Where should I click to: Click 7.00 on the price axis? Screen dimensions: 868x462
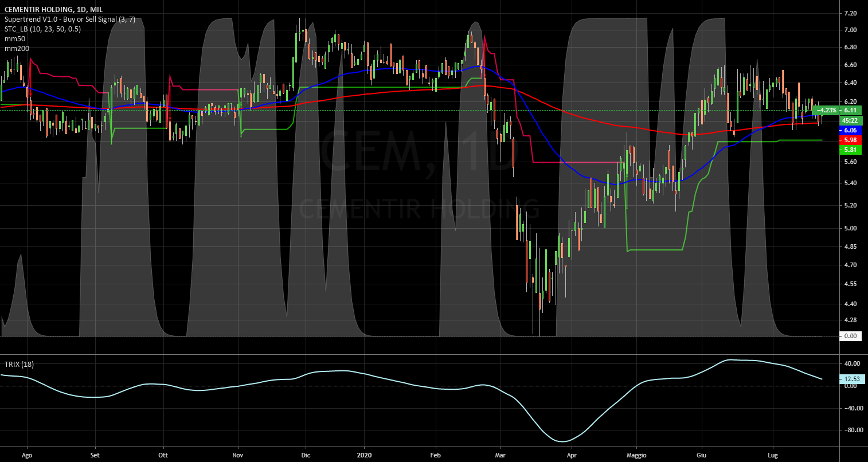(851, 30)
